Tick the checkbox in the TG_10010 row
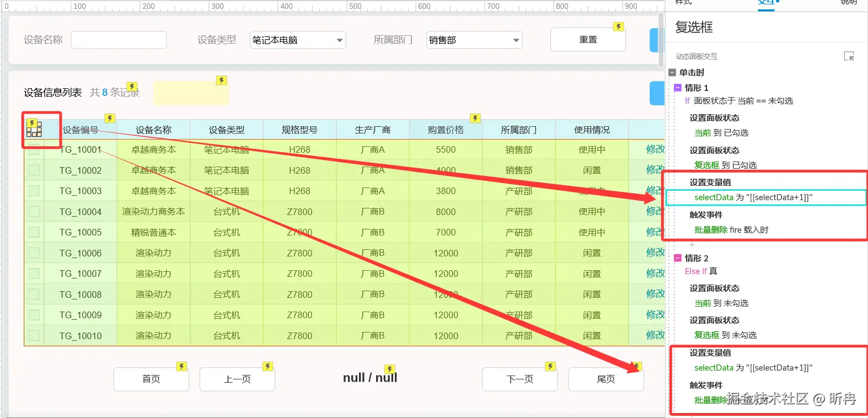The image size is (868, 418). click(34, 336)
